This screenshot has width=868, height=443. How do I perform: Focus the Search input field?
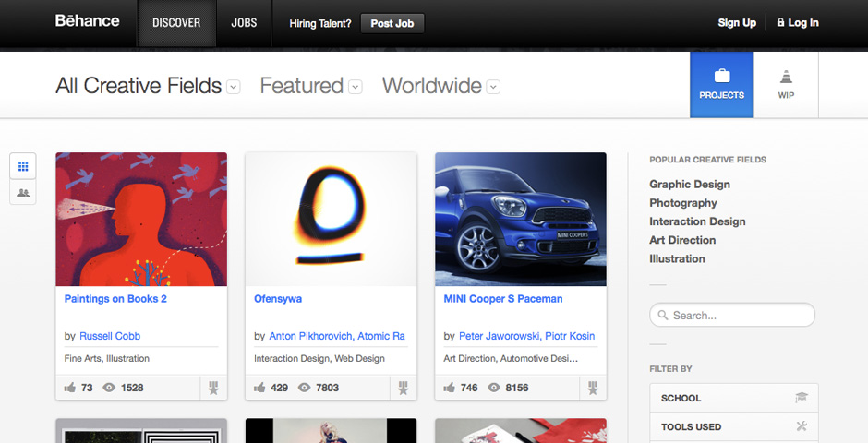tap(732, 316)
